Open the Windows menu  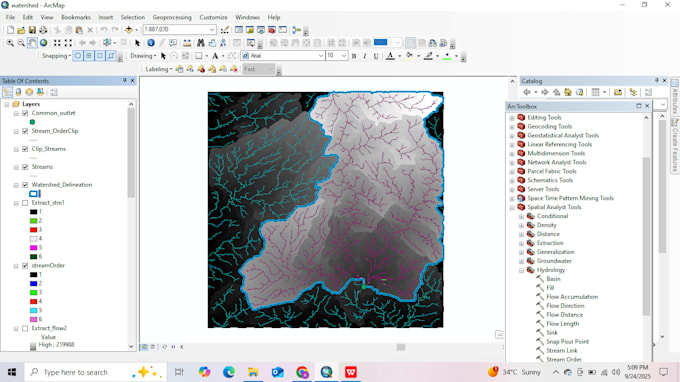pyautogui.click(x=247, y=17)
